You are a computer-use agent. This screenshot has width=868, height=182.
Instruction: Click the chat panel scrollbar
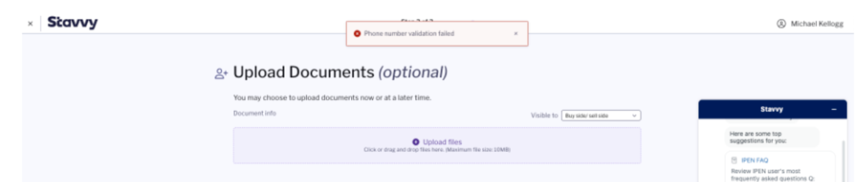pos(842,161)
